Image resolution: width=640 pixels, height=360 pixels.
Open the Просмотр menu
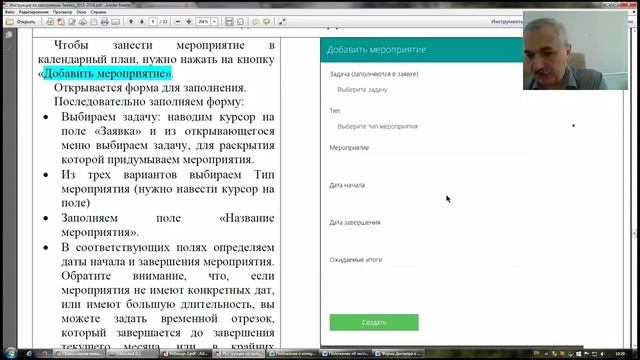tap(62, 12)
